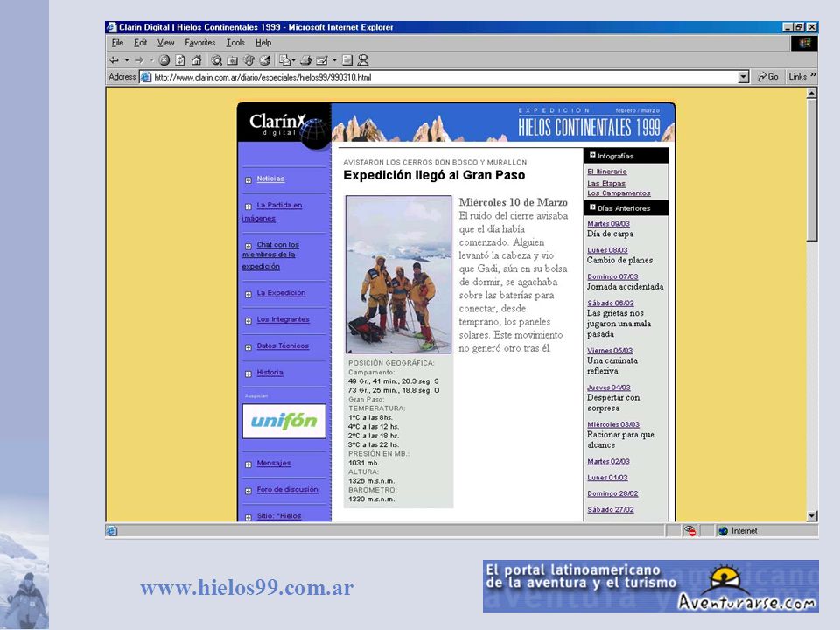Screen dimensions: 840x630
Task: Open the Miércoles 03/03 entry
Action: click(x=613, y=425)
